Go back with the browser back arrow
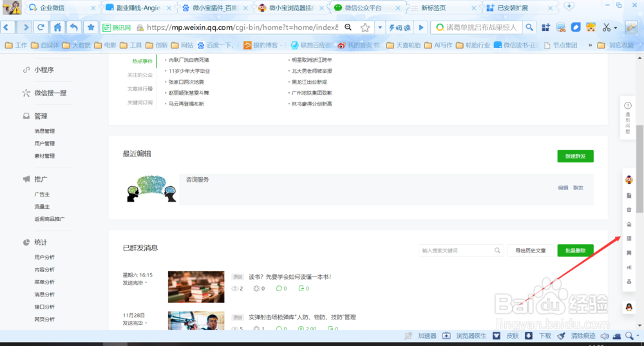644x346 pixels. coord(7,27)
